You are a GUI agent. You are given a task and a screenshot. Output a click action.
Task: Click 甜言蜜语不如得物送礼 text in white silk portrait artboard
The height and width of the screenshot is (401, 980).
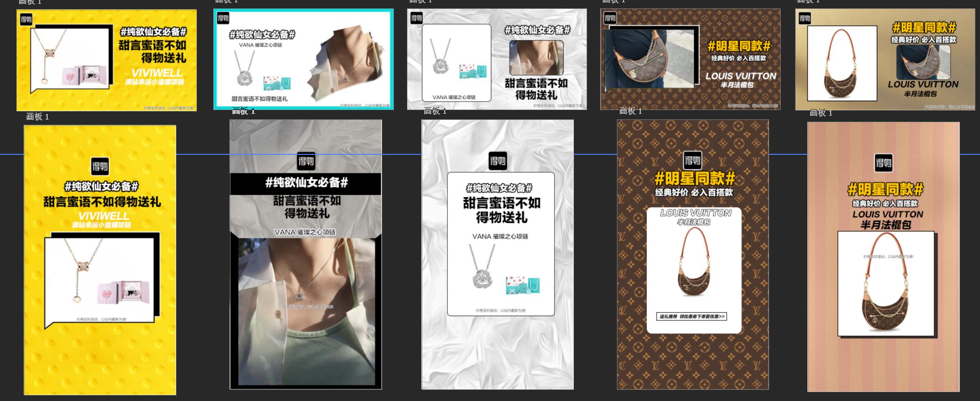(x=502, y=210)
